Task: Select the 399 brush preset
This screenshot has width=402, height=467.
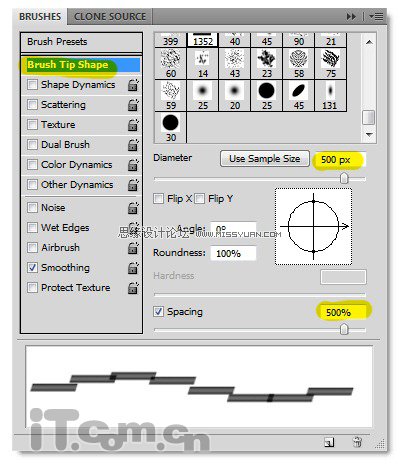Action: pos(171,40)
